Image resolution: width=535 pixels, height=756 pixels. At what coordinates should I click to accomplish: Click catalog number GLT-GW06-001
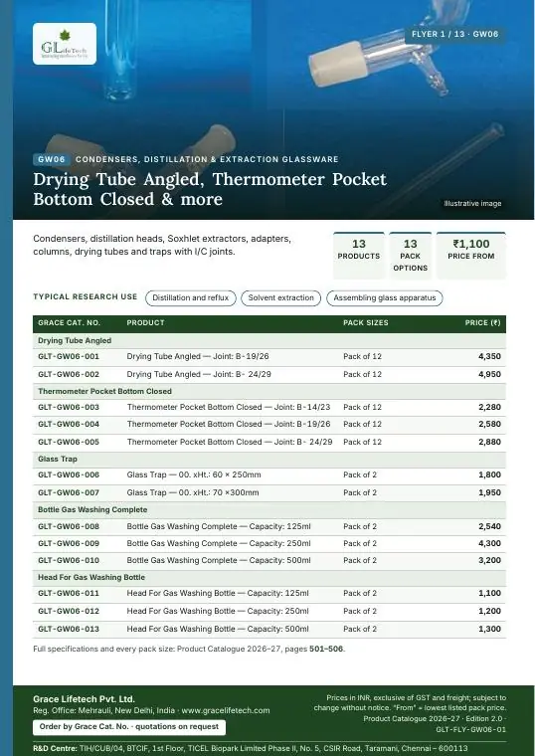69,357
